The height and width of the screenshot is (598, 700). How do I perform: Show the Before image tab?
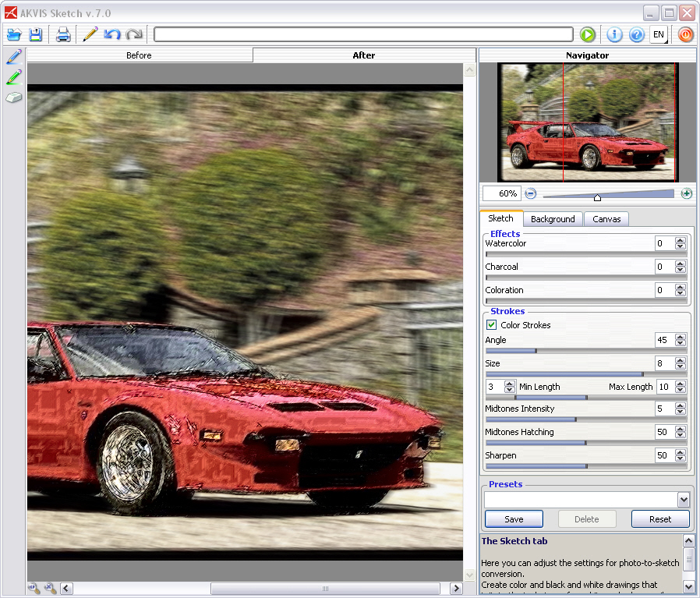point(139,55)
